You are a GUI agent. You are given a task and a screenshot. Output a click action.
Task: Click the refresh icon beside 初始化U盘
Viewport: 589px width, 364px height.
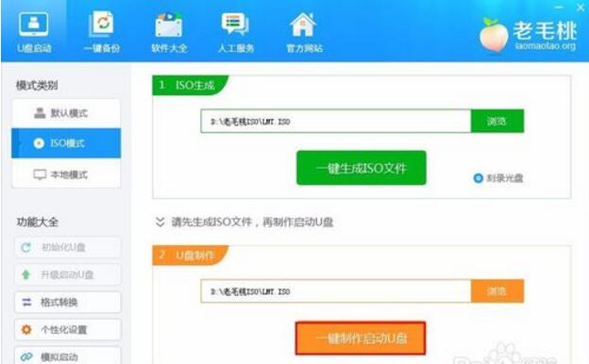tap(25, 247)
